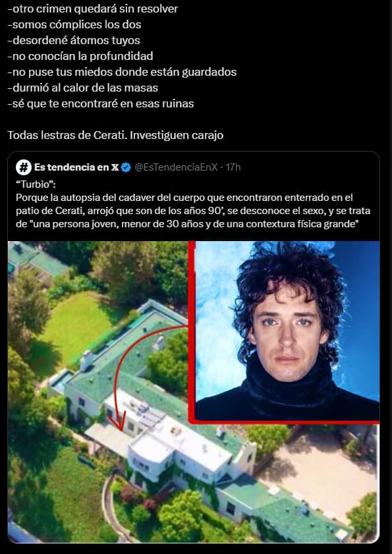Click the line "otro crimen quedará sin resolver"

[93, 9]
